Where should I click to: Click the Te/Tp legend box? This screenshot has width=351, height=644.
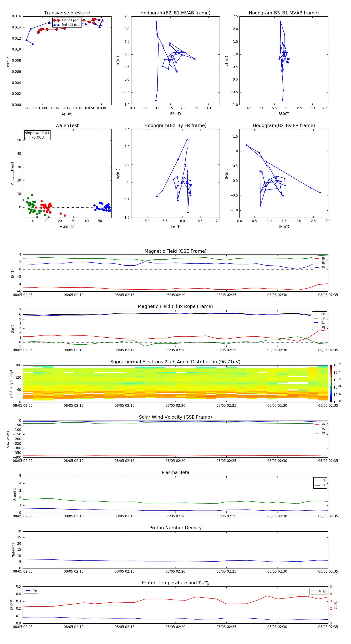318,591
